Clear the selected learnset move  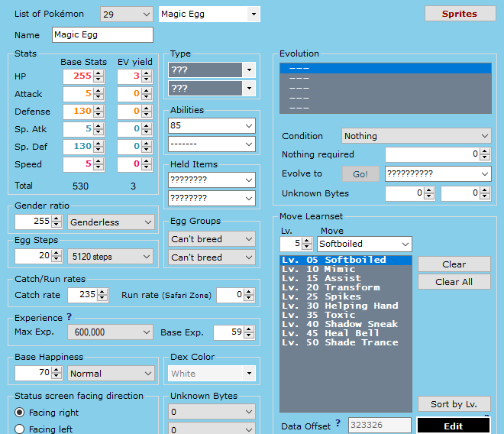tap(454, 264)
